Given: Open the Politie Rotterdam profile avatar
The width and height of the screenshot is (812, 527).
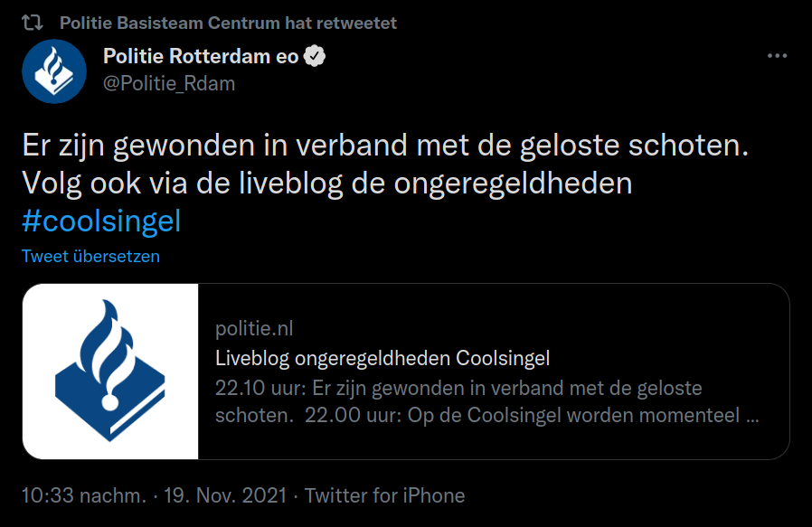Looking at the screenshot, I should pos(54,71).
